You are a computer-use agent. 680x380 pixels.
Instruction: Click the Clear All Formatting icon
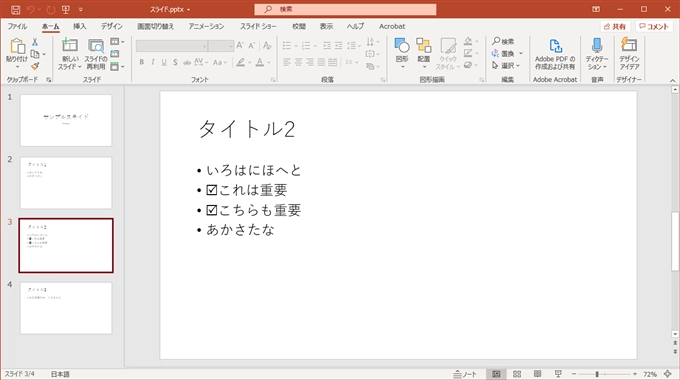[x=267, y=45]
